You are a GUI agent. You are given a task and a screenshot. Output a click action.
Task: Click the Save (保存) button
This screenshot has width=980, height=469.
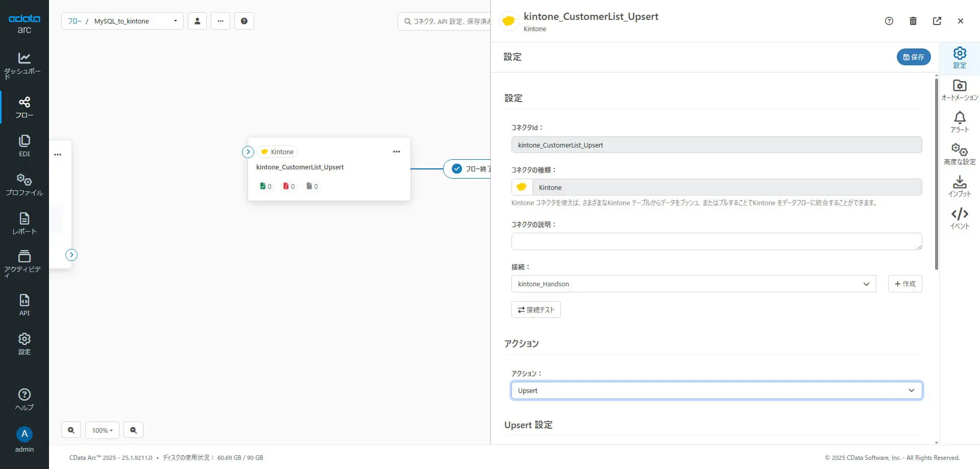pos(913,57)
